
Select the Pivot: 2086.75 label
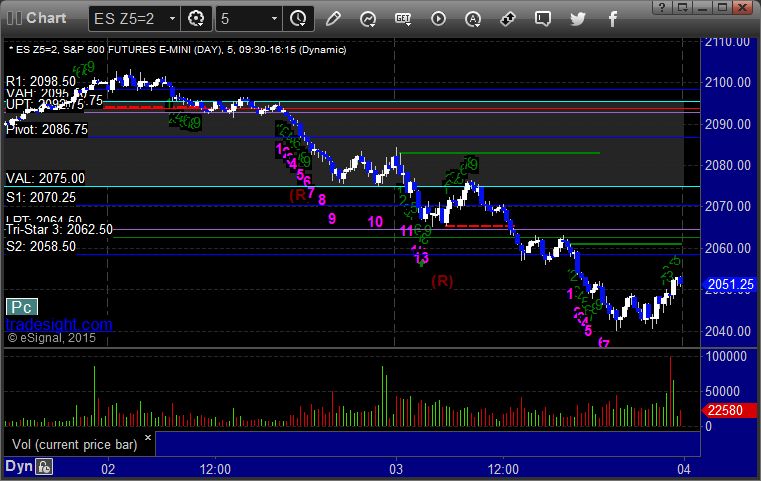pyautogui.click(x=47, y=130)
